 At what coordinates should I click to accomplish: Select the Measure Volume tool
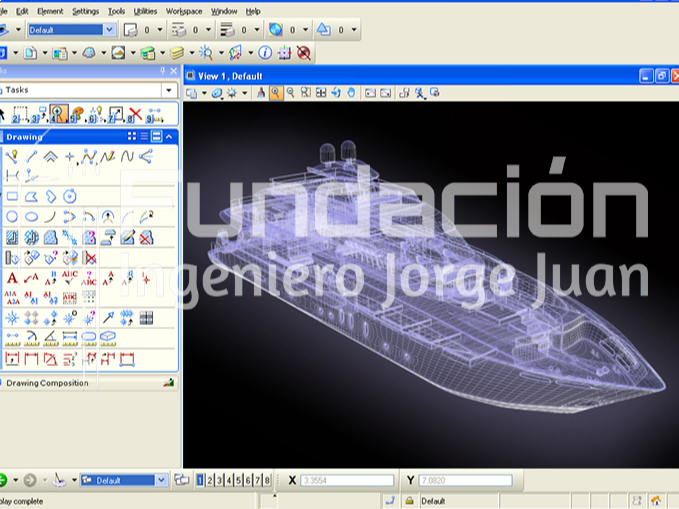click(108, 338)
